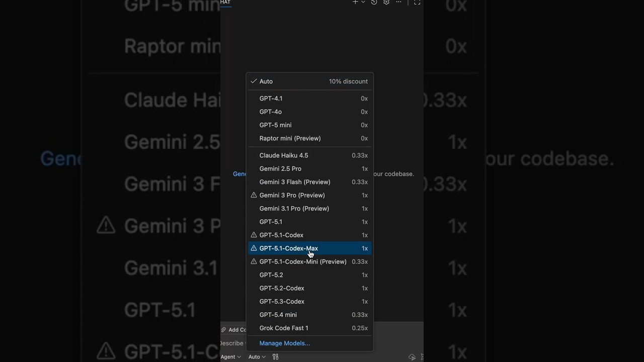Viewport: 644px width, 362px height.
Task: Open chat settings gear icon
Action: pyautogui.click(x=386, y=2)
